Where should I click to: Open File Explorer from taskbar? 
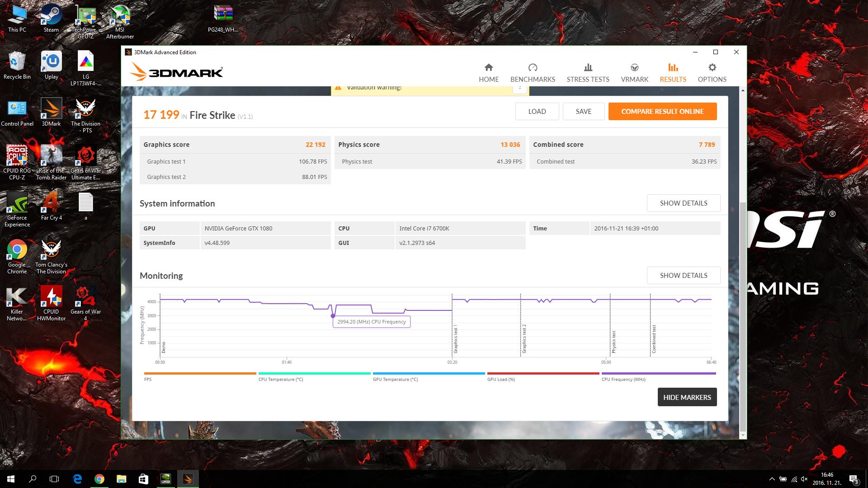click(121, 479)
